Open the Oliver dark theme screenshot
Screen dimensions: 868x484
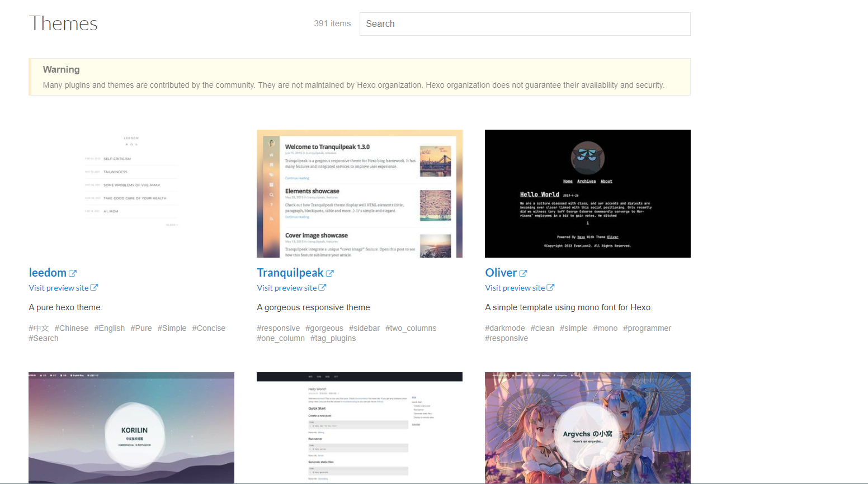588,193
